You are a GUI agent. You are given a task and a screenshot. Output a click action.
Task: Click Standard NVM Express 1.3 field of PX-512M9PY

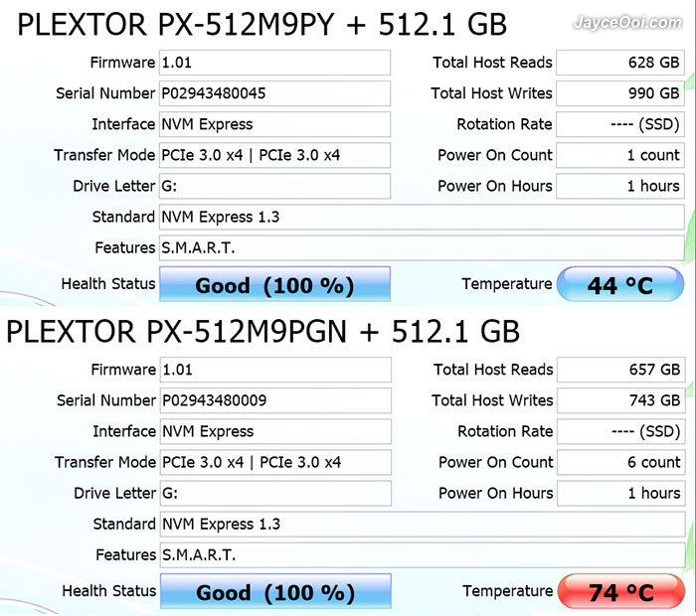pos(422,217)
